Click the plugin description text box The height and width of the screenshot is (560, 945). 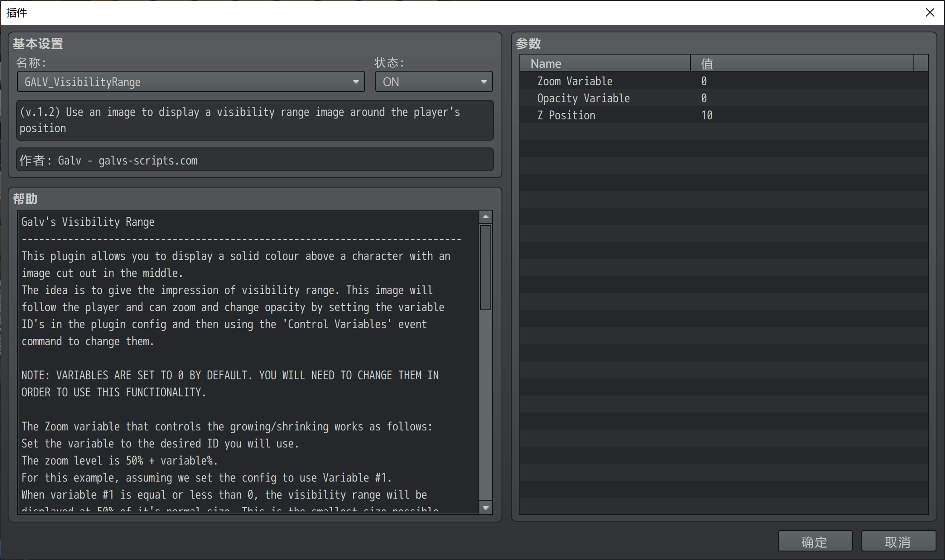[255, 120]
